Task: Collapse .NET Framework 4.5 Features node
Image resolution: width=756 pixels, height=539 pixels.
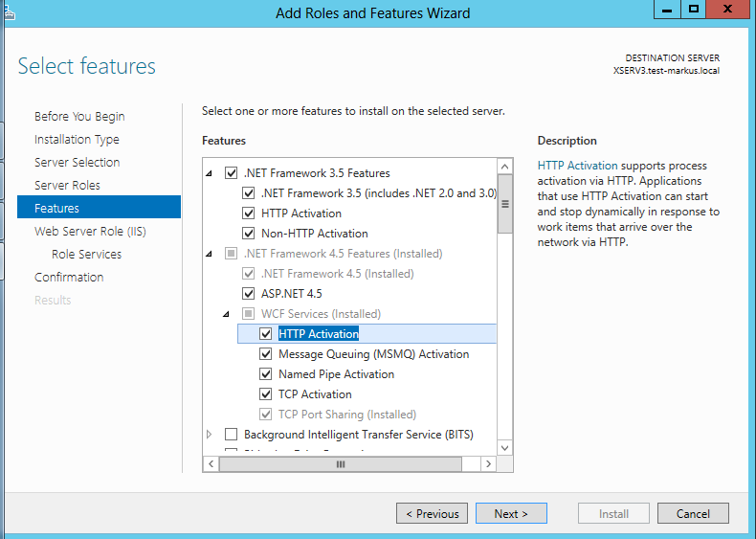Action: (210, 255)
